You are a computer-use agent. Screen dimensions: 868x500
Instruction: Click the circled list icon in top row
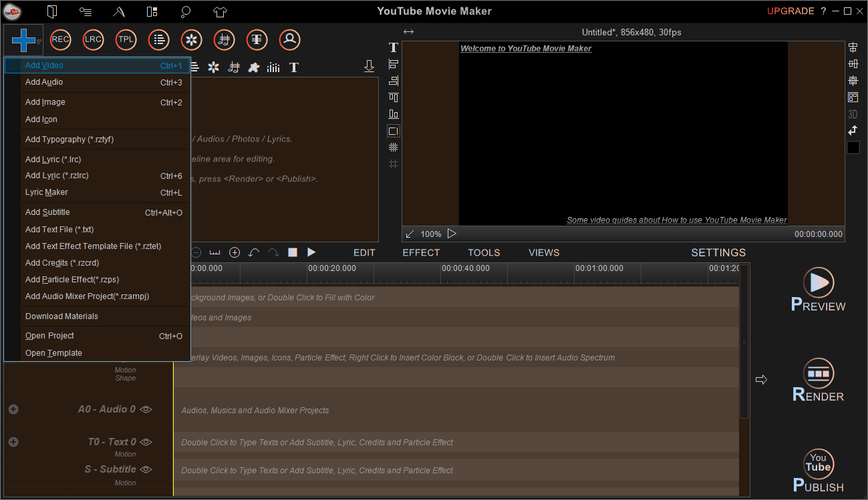[x=158, y=39]
